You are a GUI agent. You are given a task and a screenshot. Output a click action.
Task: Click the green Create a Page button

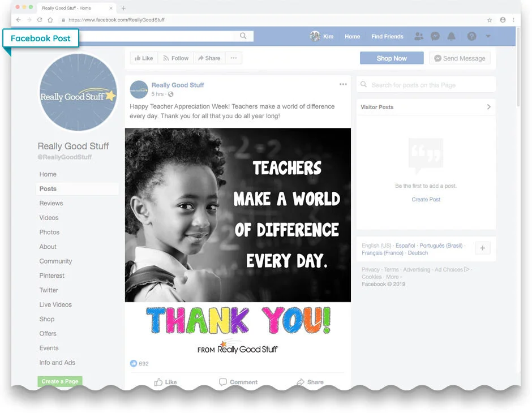60,381
